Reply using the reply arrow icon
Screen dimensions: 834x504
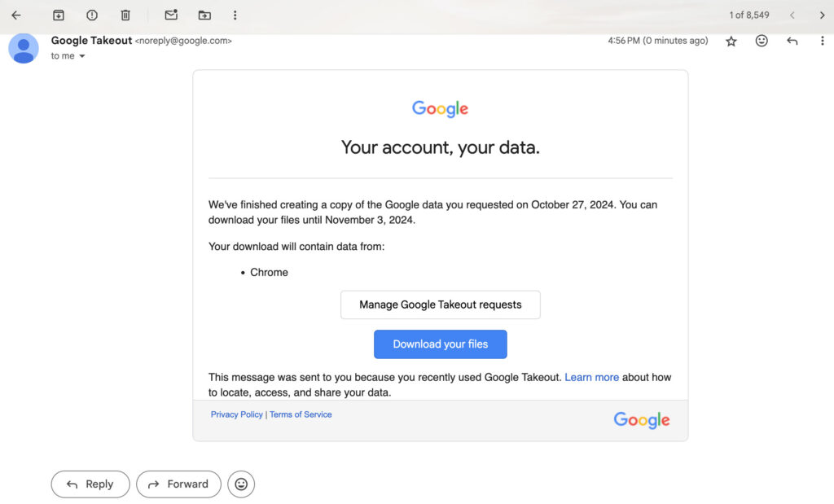pos(792,40)
